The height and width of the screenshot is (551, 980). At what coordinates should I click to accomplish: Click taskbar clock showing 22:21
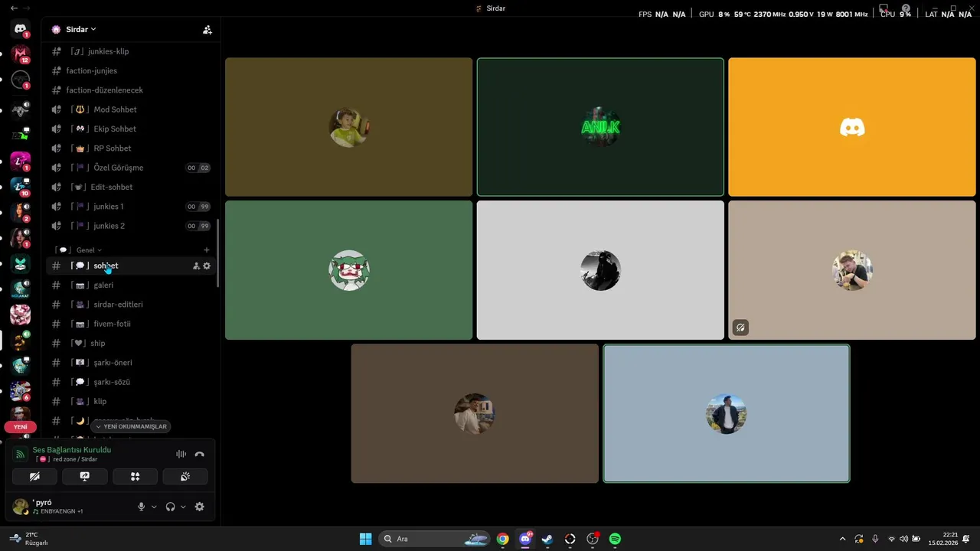[943, 539]
